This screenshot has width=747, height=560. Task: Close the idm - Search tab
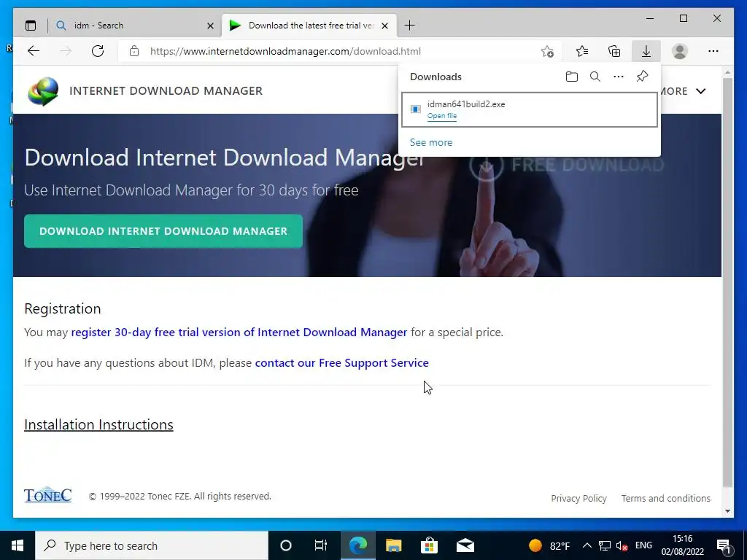(x=210, y=26)
